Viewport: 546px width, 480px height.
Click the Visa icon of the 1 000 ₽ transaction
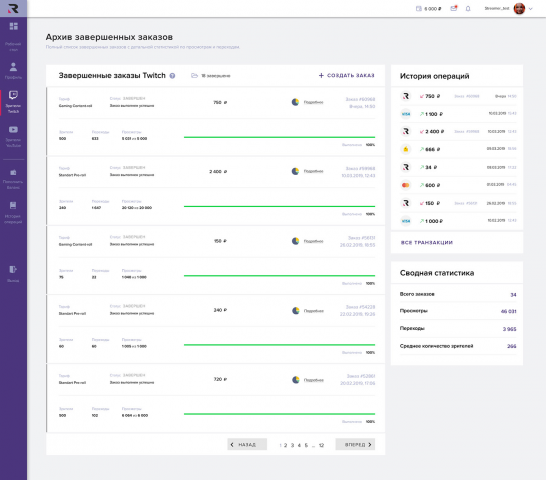tap(406, 221)
